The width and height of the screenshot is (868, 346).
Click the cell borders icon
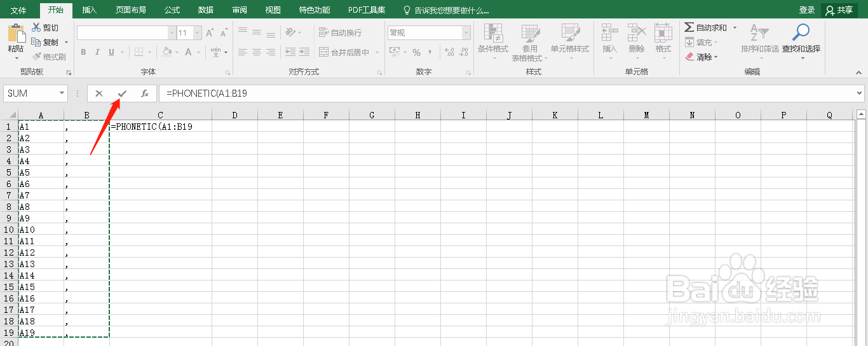click(139, 52)
